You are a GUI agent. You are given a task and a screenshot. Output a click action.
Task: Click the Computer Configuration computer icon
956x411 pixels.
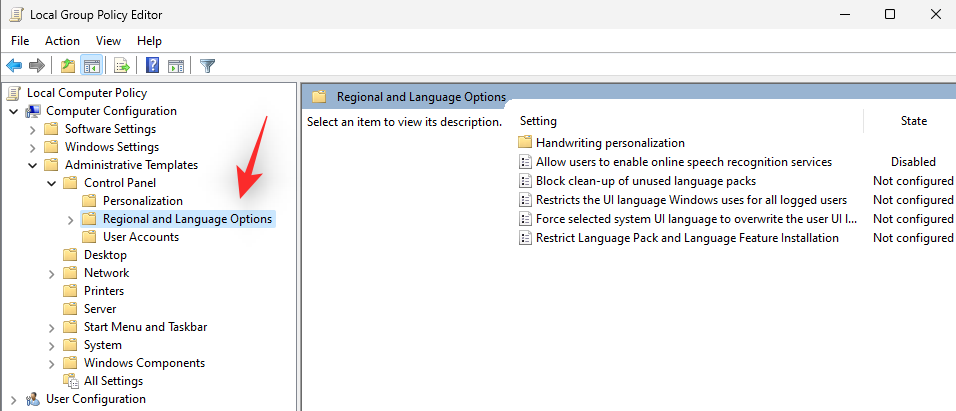click(33, 111)
